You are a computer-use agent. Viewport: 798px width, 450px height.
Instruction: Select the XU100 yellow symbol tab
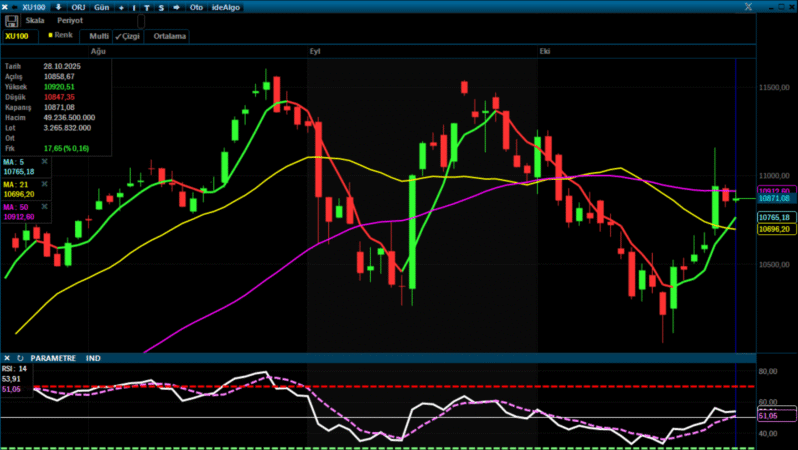[17, 36]
